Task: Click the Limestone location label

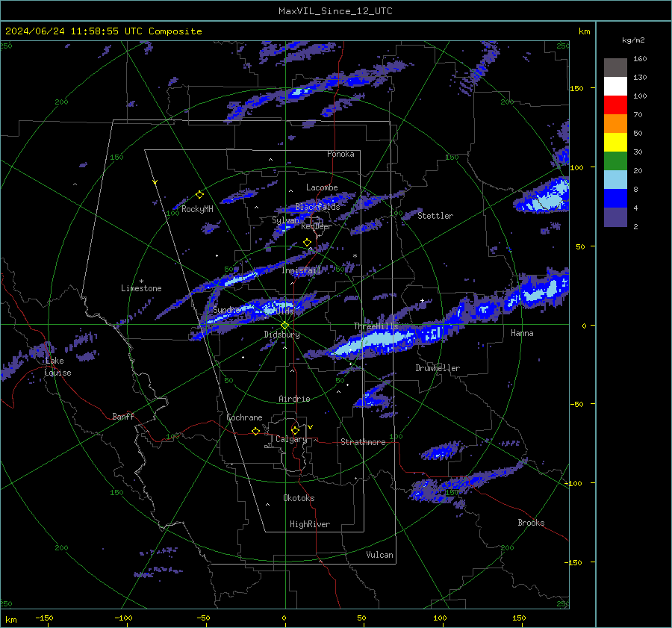Action: [141, 288]
